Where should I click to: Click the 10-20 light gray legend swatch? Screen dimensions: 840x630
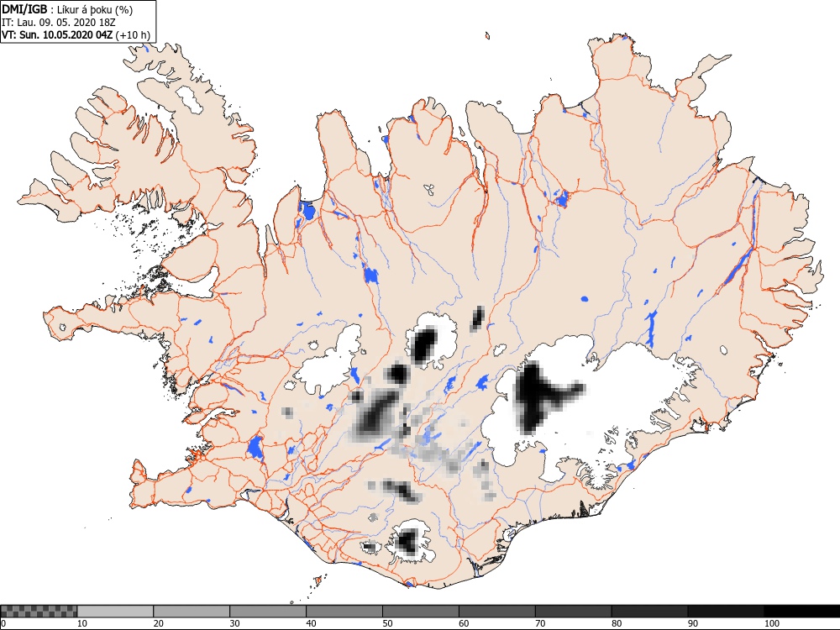click(x=115, y=612)
